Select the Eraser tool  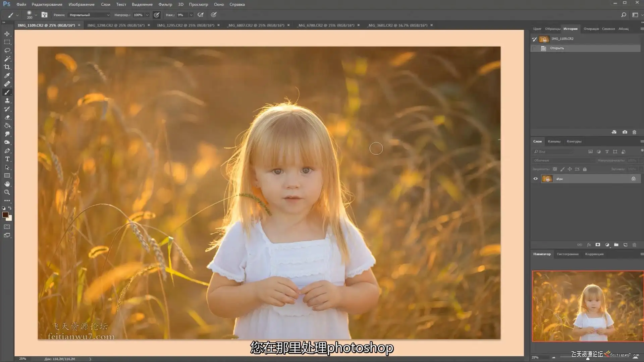tap(7, 117)
